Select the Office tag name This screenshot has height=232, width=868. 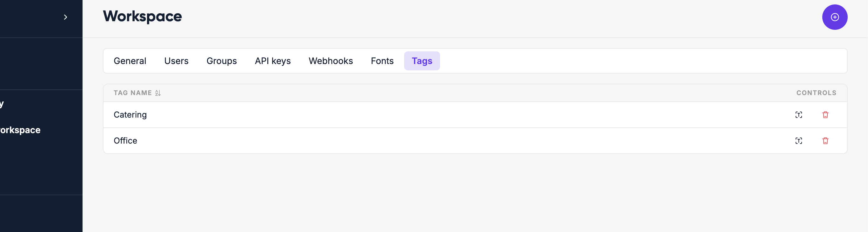pos(125,141)
